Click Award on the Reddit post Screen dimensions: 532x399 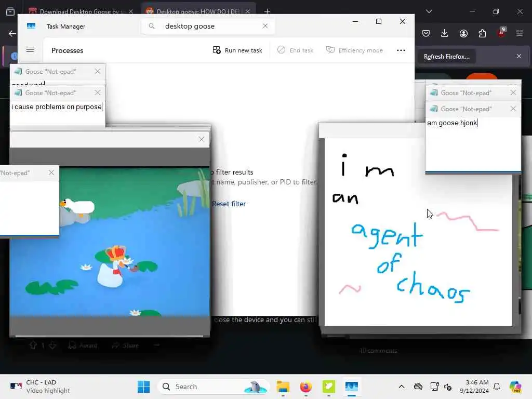tap(83, 345)
